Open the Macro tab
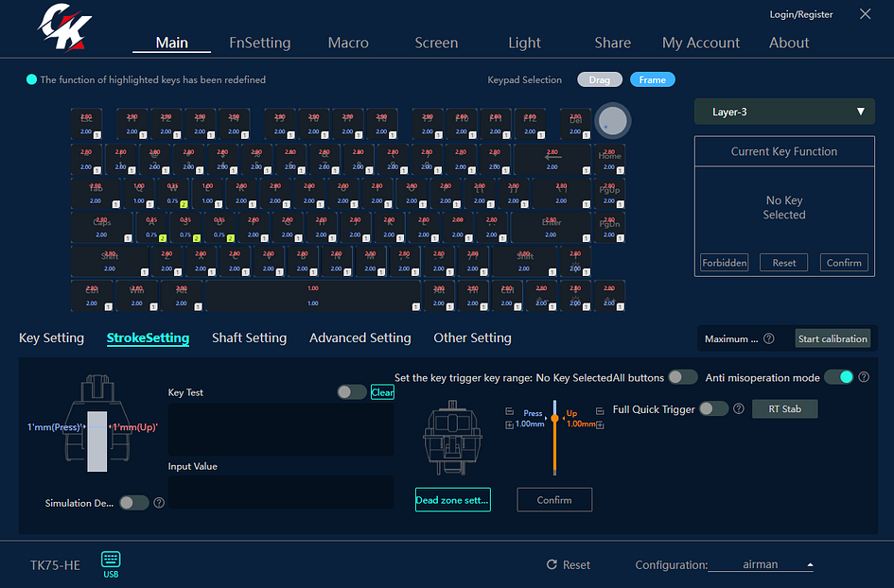894x588 pixels. 348,43
